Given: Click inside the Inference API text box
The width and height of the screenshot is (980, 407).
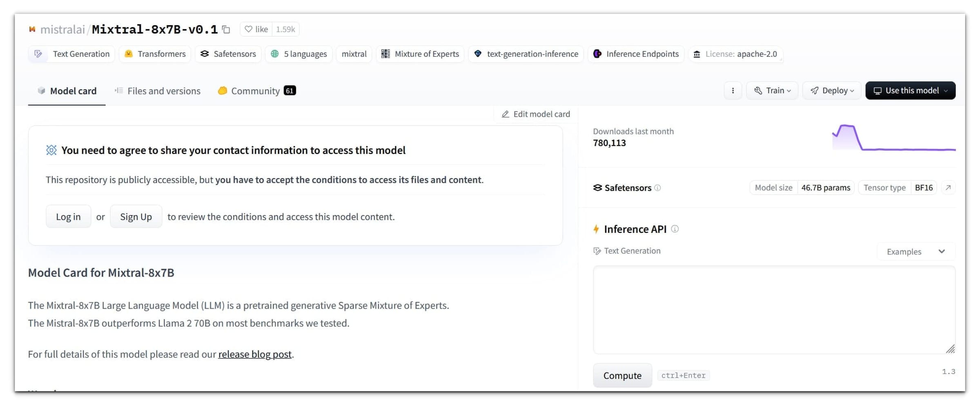Looking at the screenshot, I should (x=774, y=310).
